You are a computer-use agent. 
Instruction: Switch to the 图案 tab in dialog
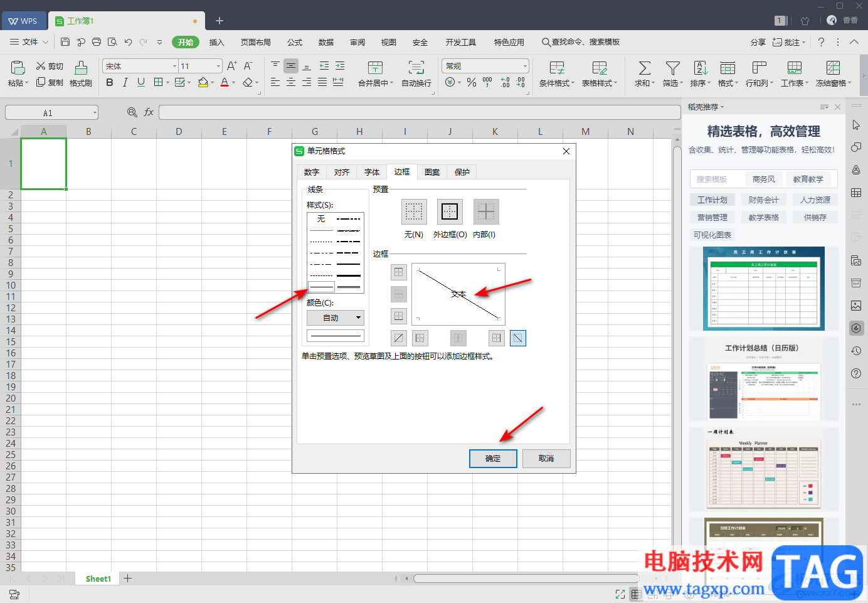pyautogui.click(x=432, y=172)
